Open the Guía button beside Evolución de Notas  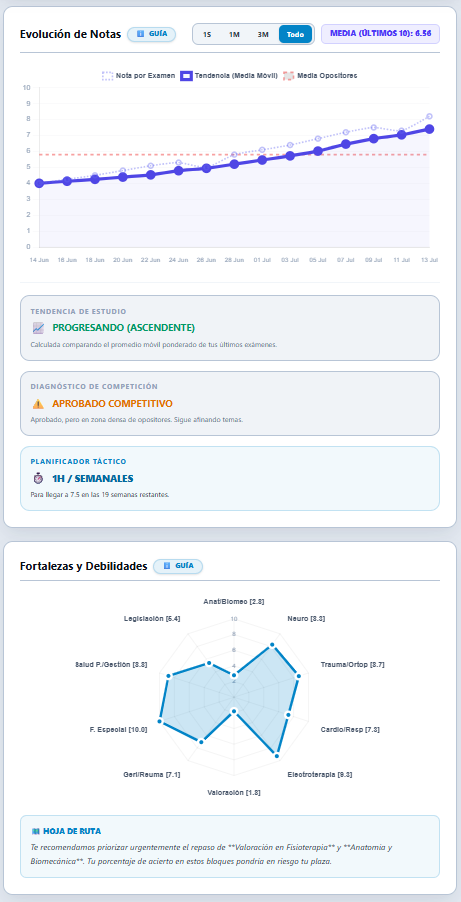151,34
